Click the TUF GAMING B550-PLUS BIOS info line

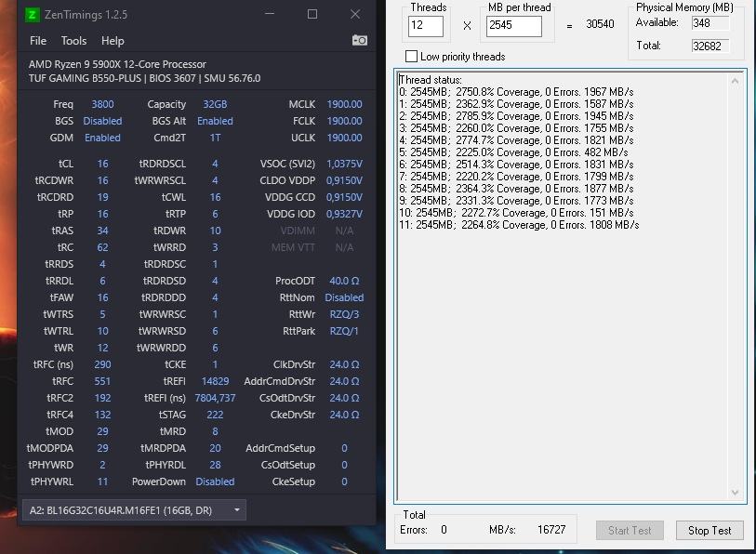click(x=145, y=78)
